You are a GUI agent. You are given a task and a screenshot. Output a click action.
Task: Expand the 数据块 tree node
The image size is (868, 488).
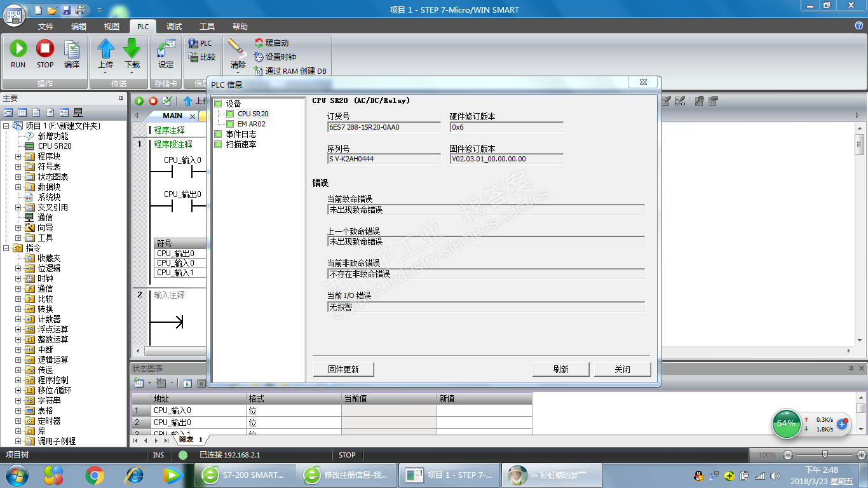click(18, 187)
